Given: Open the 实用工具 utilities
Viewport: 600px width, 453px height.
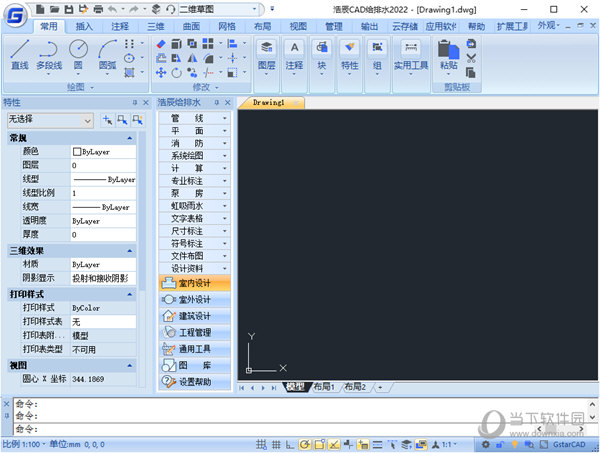Looking at the screenshot, I should tap(411, 57).
